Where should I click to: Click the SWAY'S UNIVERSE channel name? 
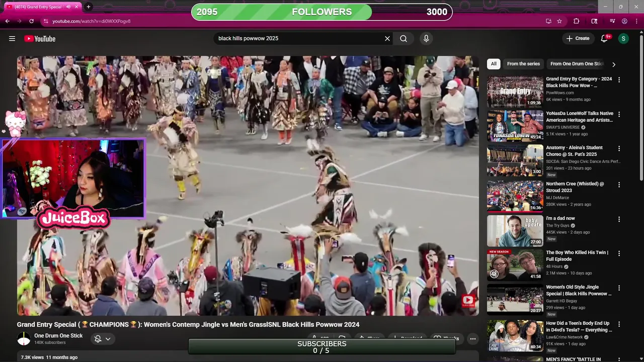[x=563, y=127]
